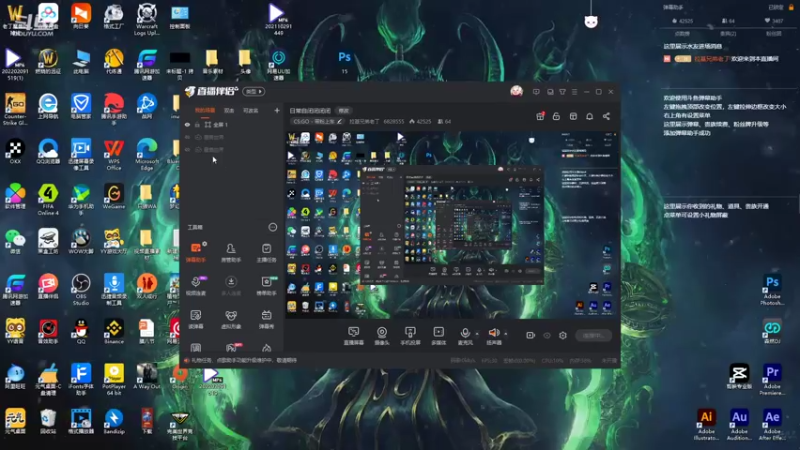Open the 多人连麦 download-style tool

click(231, 286)
